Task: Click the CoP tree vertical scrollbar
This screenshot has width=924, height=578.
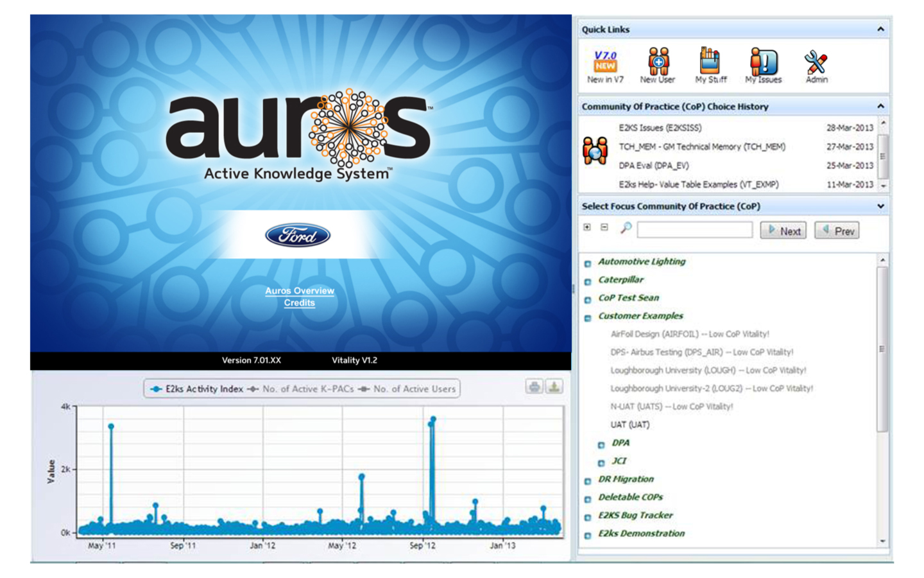Action: point(882,350)
